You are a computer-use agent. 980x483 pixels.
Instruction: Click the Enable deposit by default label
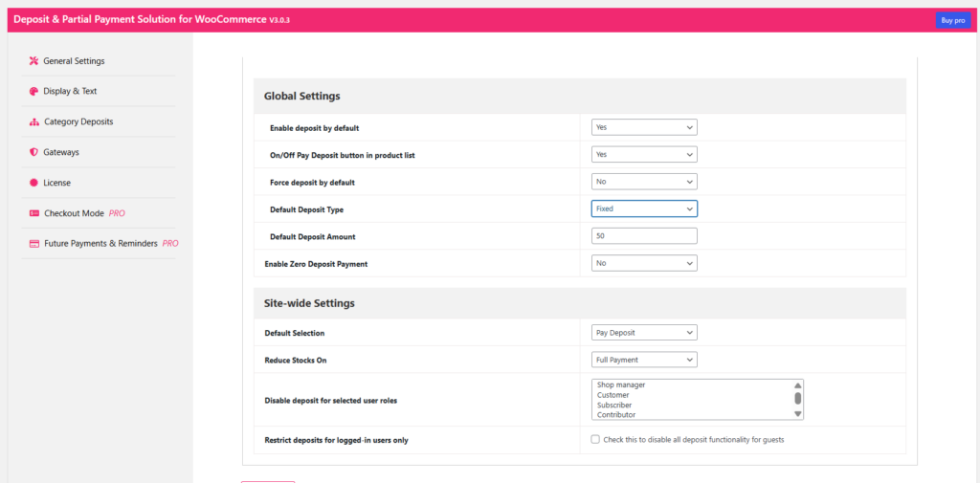pyautogui.click(x=314, y=128)
